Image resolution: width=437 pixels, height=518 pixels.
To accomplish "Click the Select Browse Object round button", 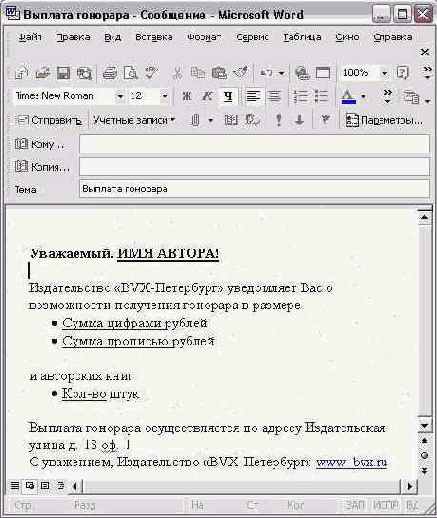I will click(425, 455).
